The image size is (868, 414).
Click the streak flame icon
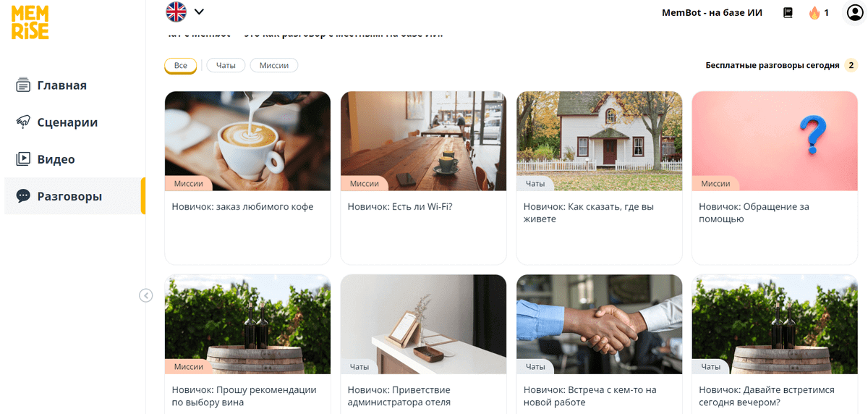814,12
